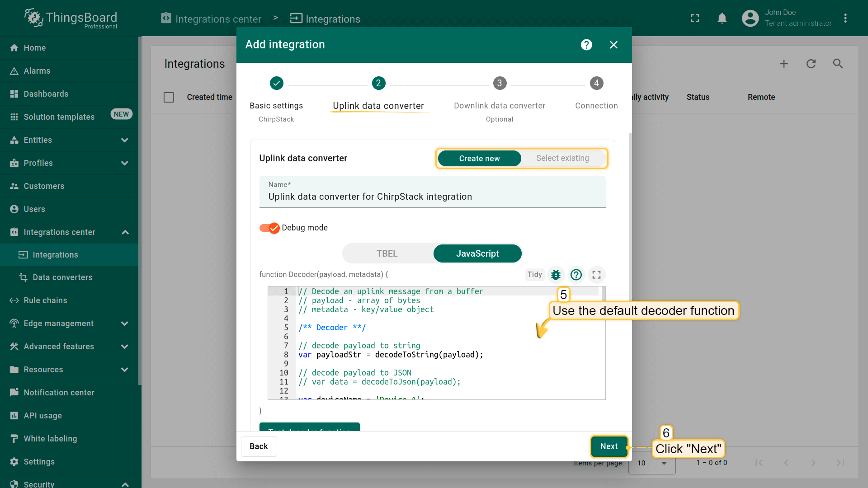This screenshot has width=868, height=488.
Task: Toggle the Debug mode switch
Action: [269, 228]
